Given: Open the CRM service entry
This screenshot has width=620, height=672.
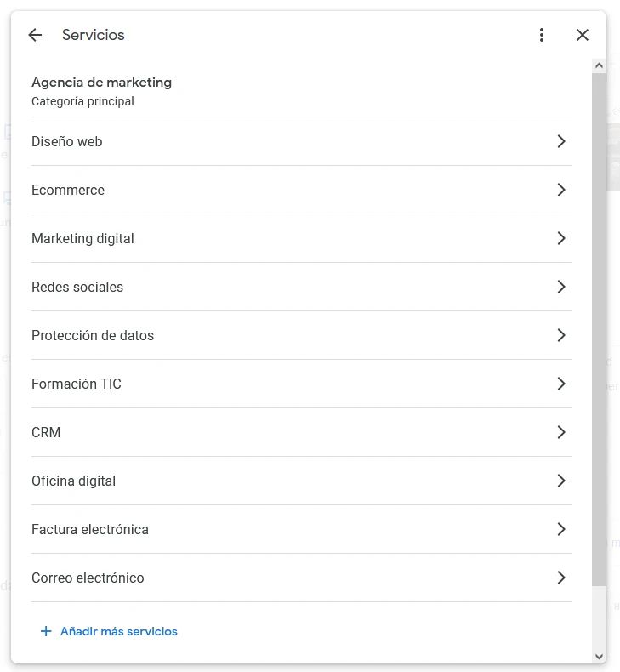Looking at the screenshot, I should point(46,432).
